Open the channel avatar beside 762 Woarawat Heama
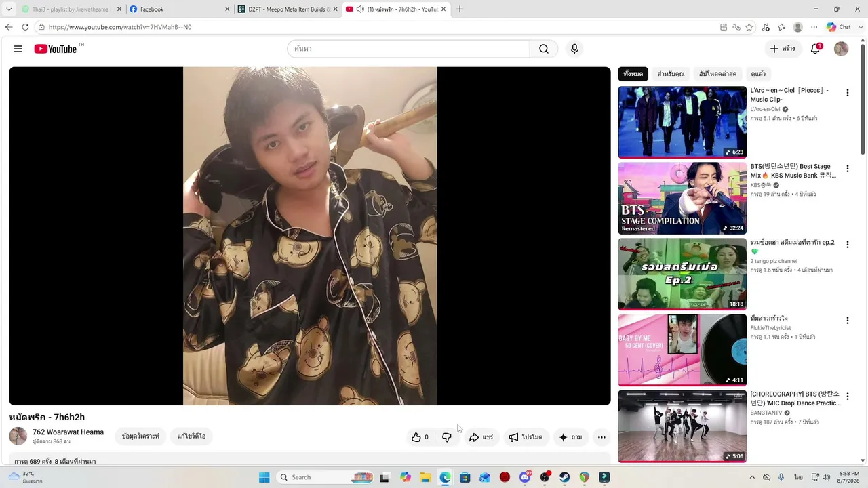The image size is (868, 488). [18, 436]
